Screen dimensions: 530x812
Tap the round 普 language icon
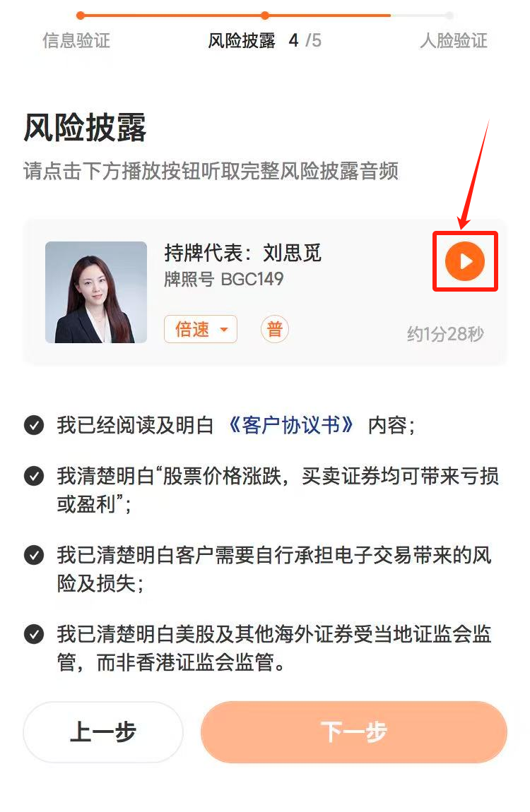(x=275, y=329)
